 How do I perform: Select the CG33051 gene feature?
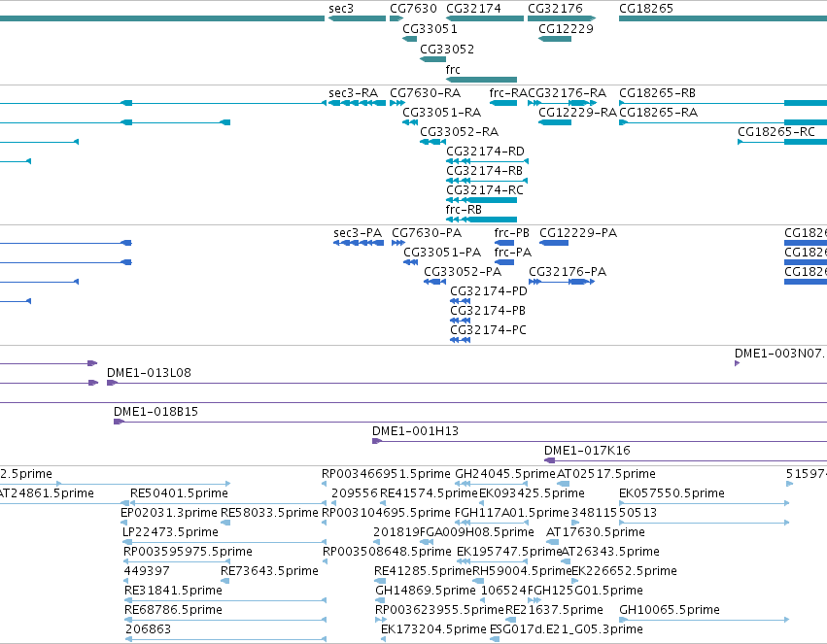coord(410,39)
